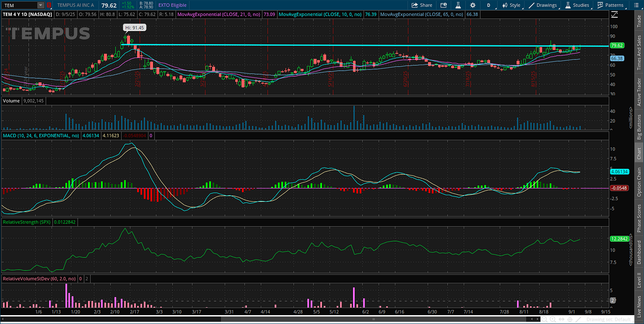The height and width of the screenshot is (324, 644).
Task: Open the Big Buttons side tab
Action: pos(639,127)
